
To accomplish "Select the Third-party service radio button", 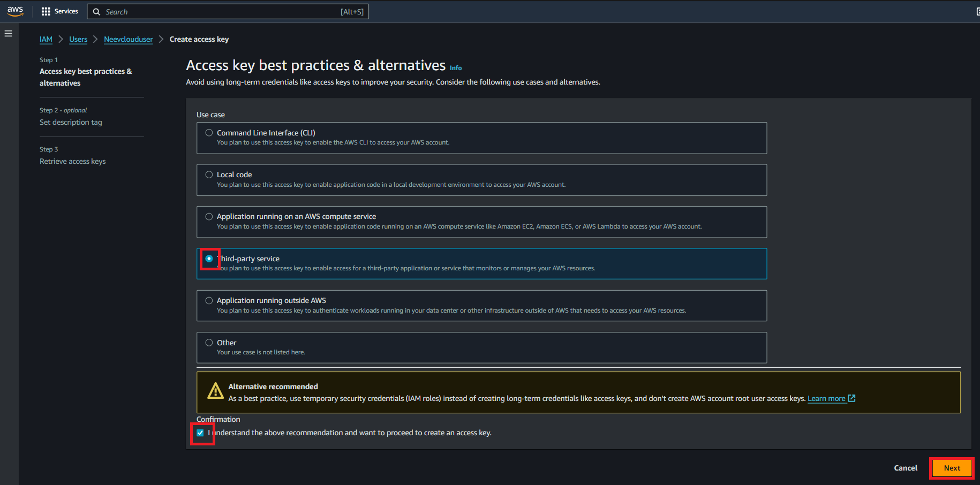I will [209, 259].
